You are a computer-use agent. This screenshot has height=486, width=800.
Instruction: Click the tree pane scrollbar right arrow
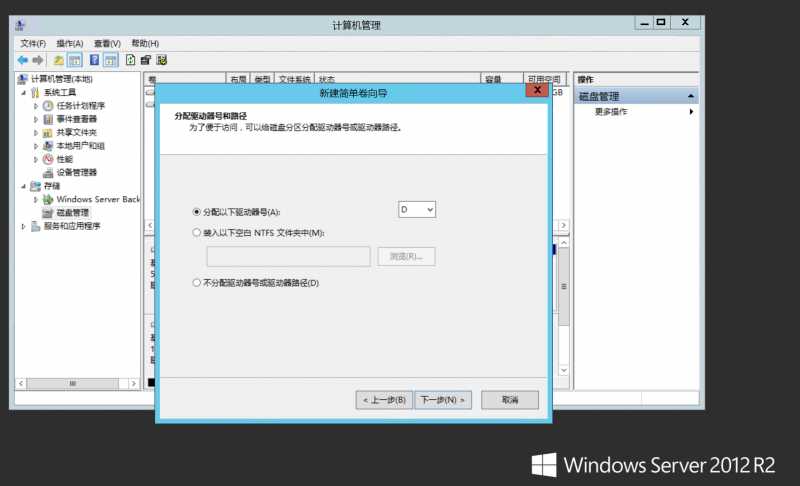134,383
